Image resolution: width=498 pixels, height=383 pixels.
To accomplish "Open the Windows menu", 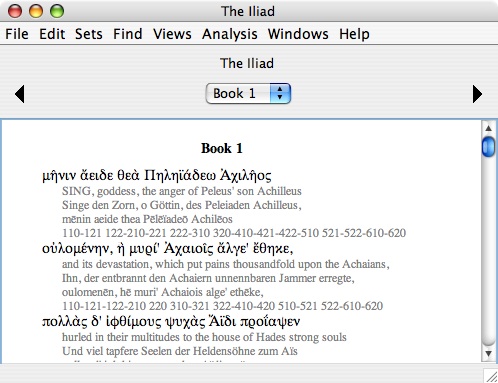I will 298,34.
